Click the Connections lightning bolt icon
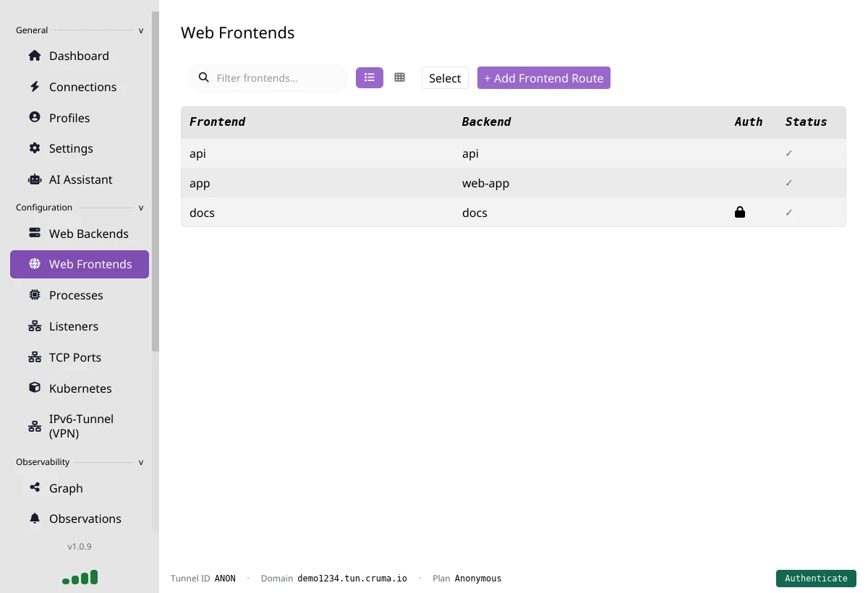The width and height of the screenshot is (868, 593). [x=35, y=87]
